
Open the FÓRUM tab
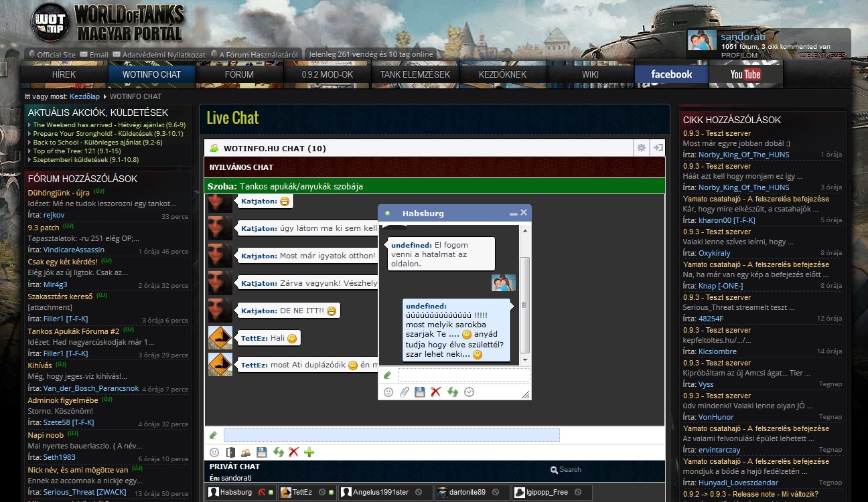click(x=239, y=74)
